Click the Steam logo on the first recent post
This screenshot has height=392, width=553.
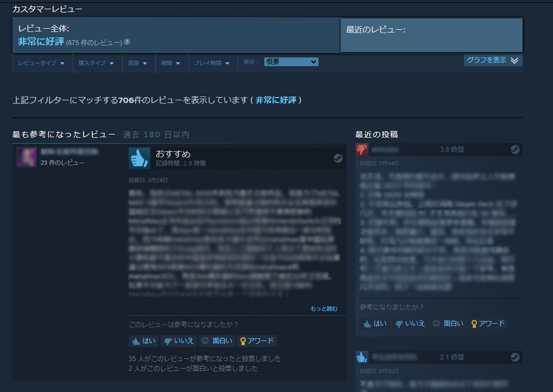pyautogui.click(x=514, y=150)
